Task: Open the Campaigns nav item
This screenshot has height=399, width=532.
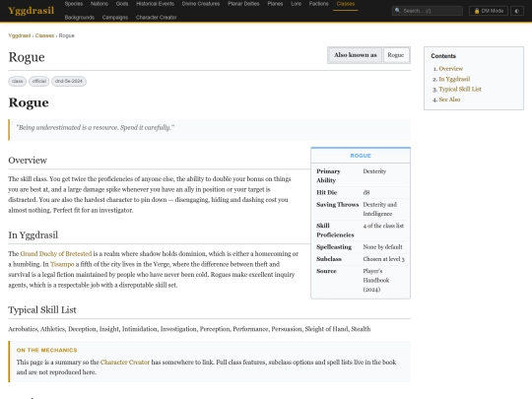Action: [x=115, y=18]
